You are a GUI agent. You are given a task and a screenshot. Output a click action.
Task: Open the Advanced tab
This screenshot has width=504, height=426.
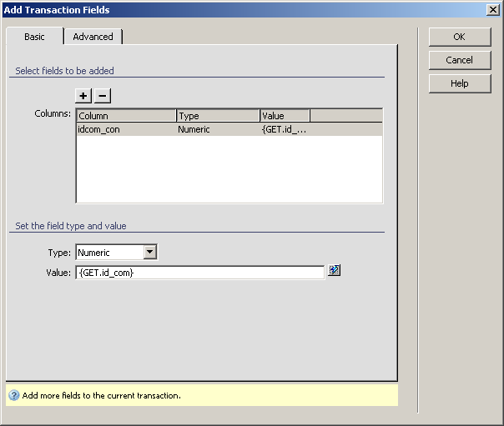(93, 37)
